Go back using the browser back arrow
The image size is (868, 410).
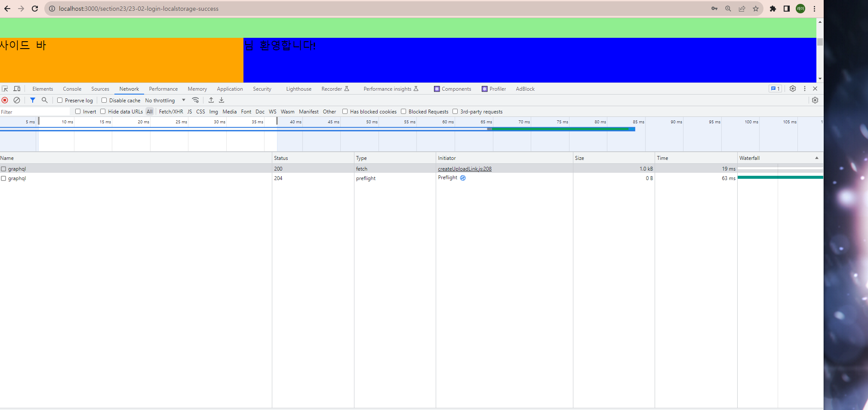(x=7, y=9)
